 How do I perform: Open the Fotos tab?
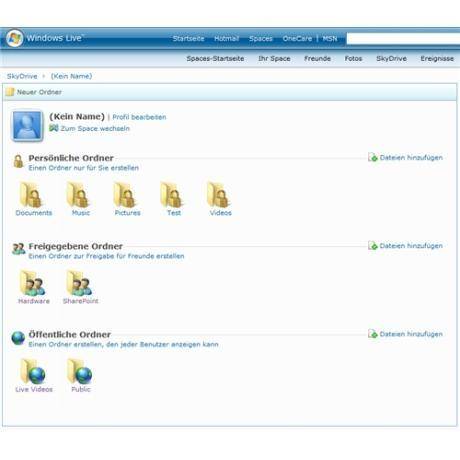click(x=353, y=59)
